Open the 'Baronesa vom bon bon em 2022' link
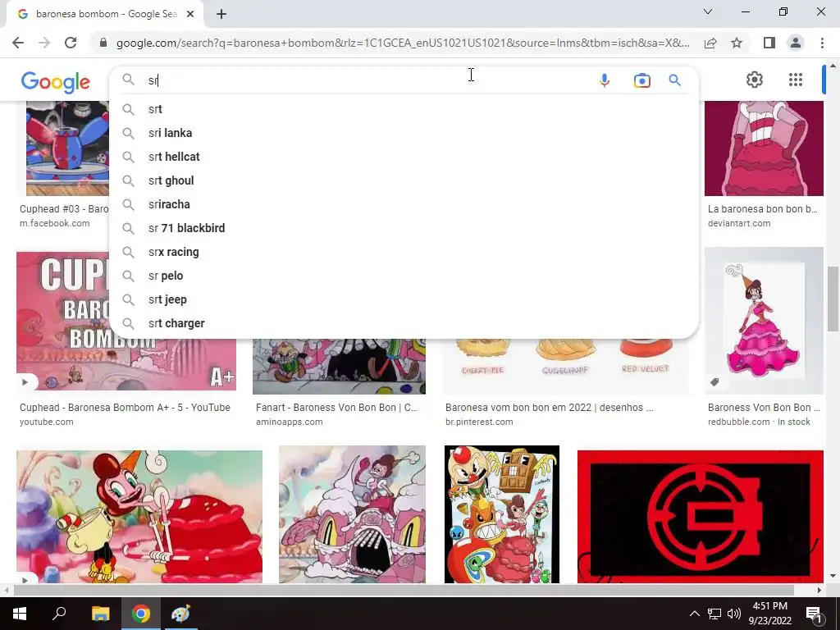840x630 pixels. pyautogui.click(x=549, y=408)
